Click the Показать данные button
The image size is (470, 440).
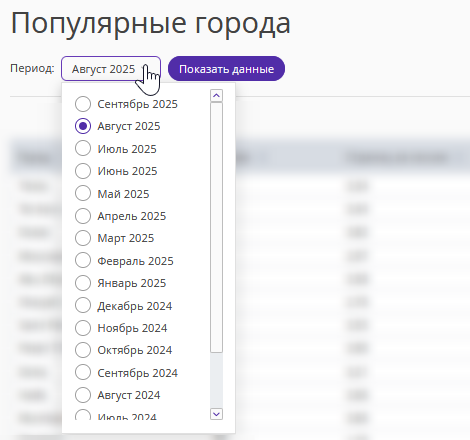(226, 69)
